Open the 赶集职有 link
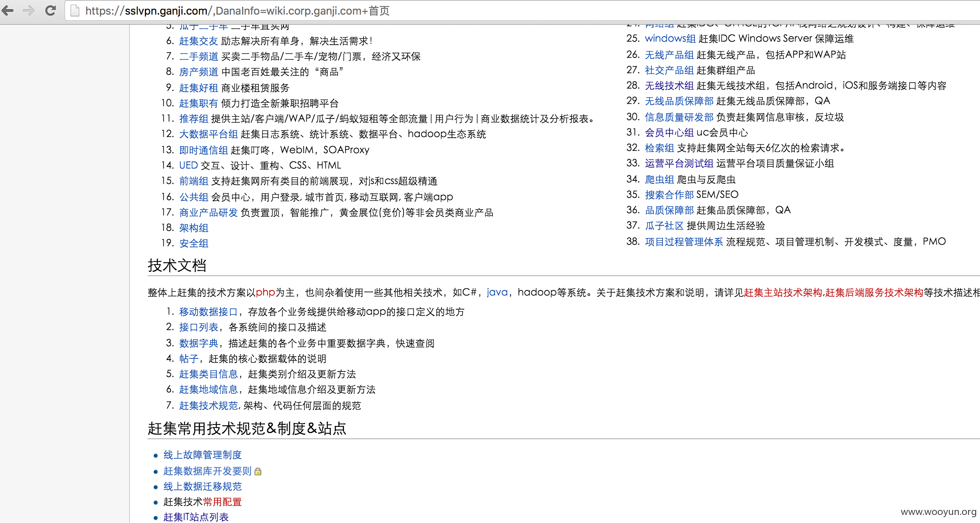980x523 pixels. [x=198, y=103]
